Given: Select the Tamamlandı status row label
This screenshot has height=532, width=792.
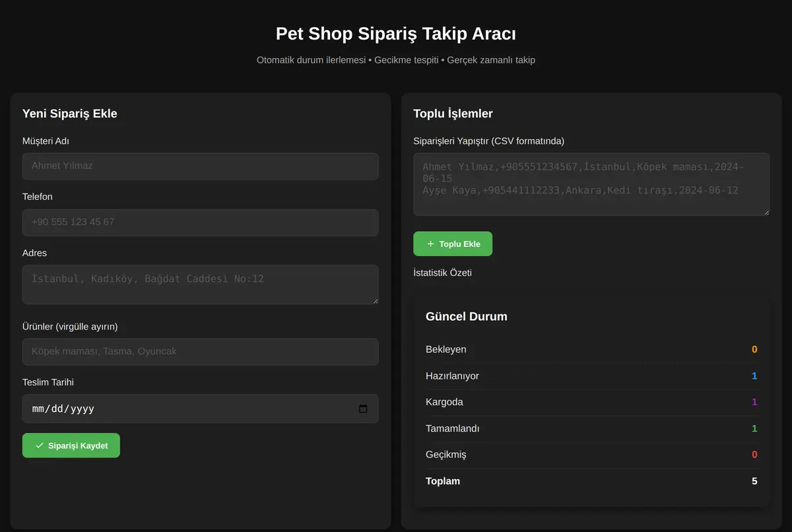Looking at the screenshot, I should tap(453, 428).
